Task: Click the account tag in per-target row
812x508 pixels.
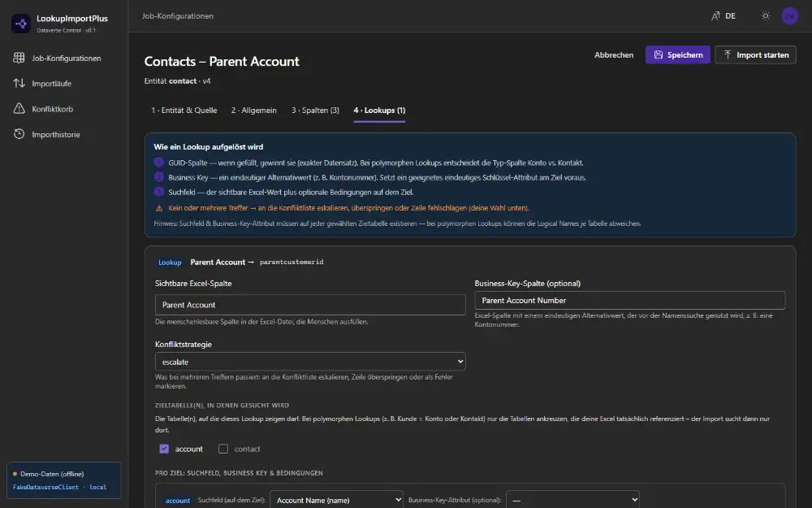Action: tap(178, 500)
